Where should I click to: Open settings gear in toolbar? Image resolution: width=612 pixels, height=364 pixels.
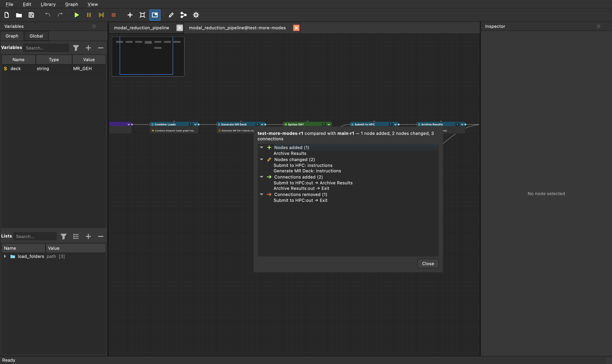(196, 15)
